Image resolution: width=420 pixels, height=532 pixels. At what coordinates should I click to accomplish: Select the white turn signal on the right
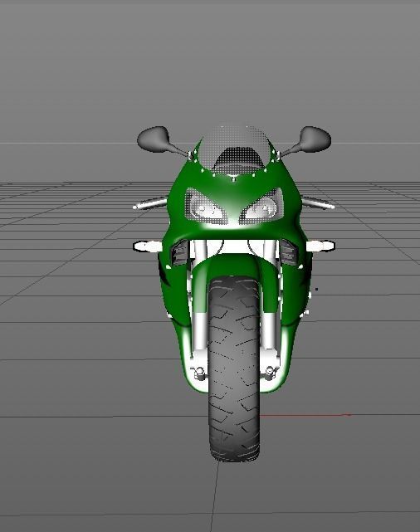point(320,246)
